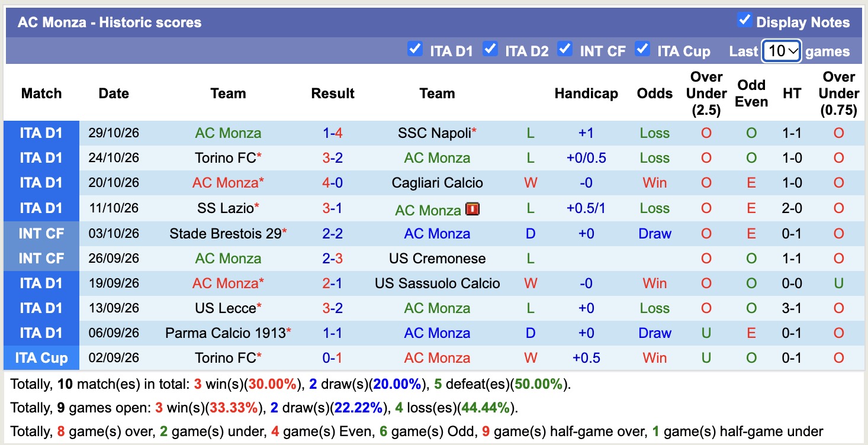Click the 4-0 result against Cagliari
Screen dimensions: 868x445
tap(333, 183)
